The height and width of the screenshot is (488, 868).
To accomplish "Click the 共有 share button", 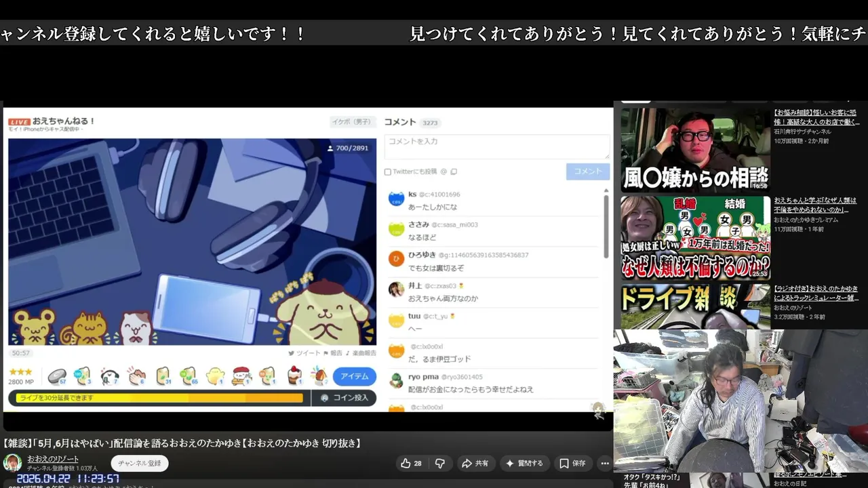I will click(475, 464).
